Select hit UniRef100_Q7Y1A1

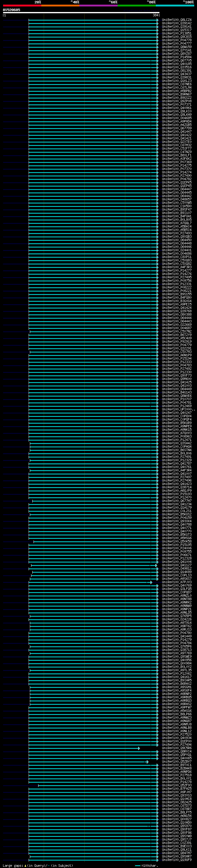176,50
